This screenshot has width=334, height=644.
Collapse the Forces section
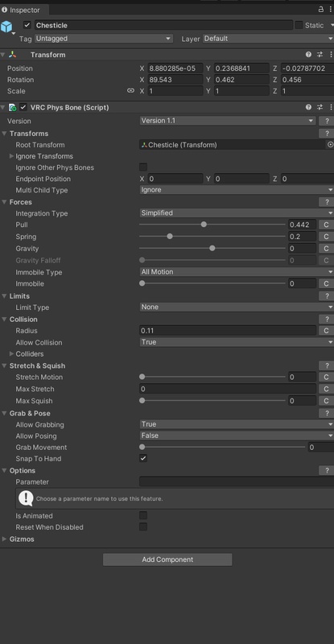[x=5, y=202]
